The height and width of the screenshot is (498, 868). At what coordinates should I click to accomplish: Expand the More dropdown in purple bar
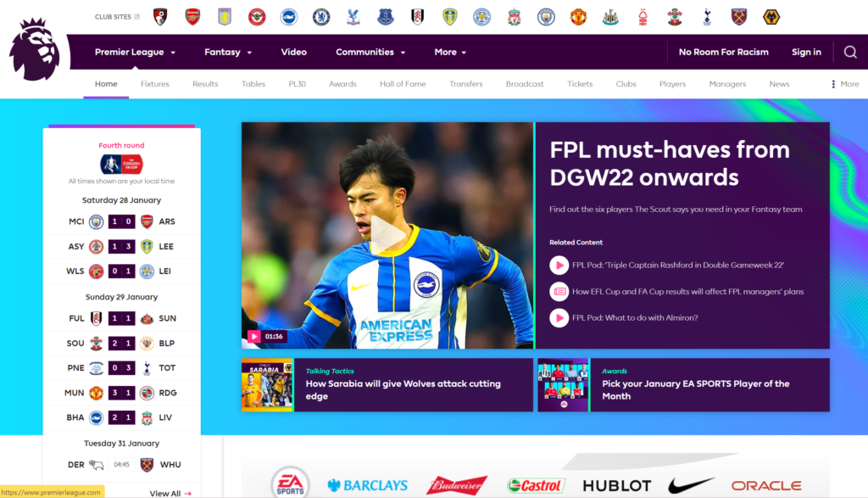tap(450, 52)
